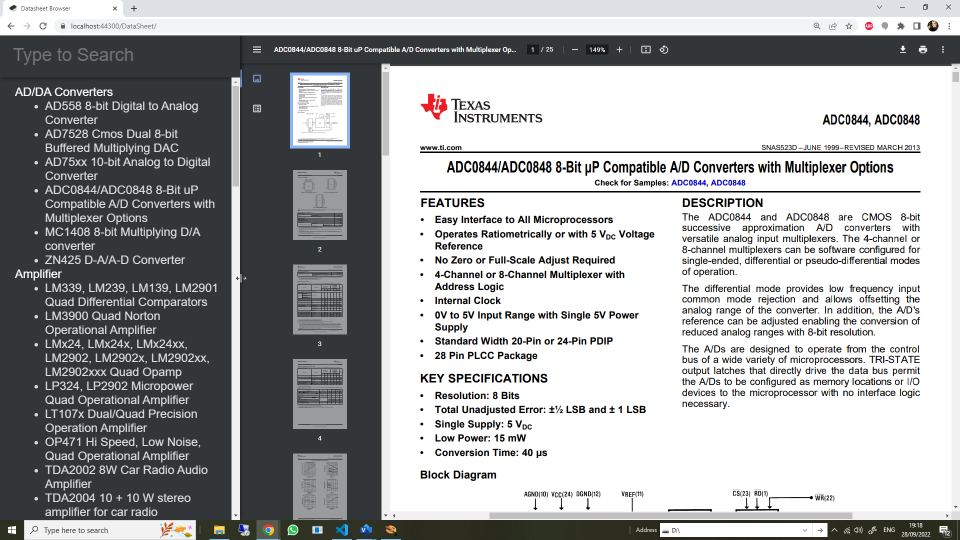The width and height of the screenshot is (960, 540).
Task: Open Visual Studio Code from taskbar
Action: coord(342,530)
